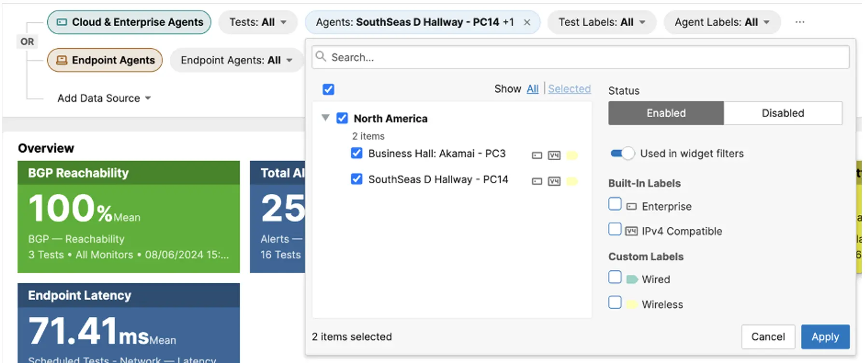Remove the Agents filter with the X icon
The height and width of the screenshot is (363, 868).
coord(527,22)
